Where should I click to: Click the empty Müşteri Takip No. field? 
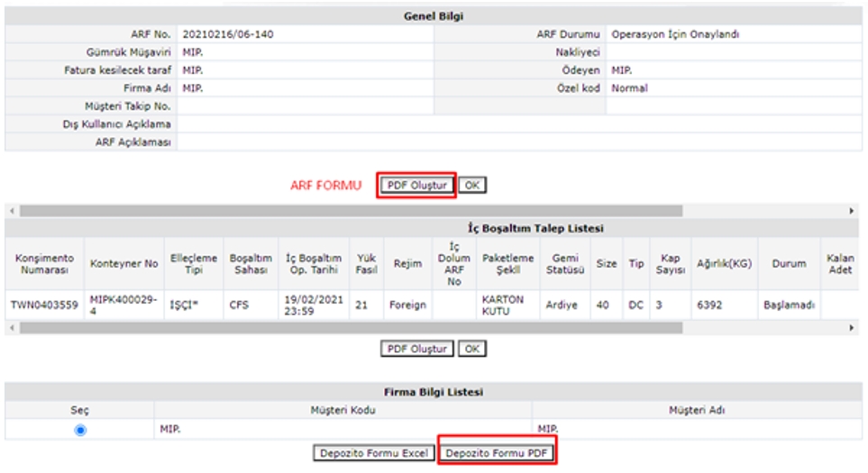pyautogui.click(x=306, y=106)
